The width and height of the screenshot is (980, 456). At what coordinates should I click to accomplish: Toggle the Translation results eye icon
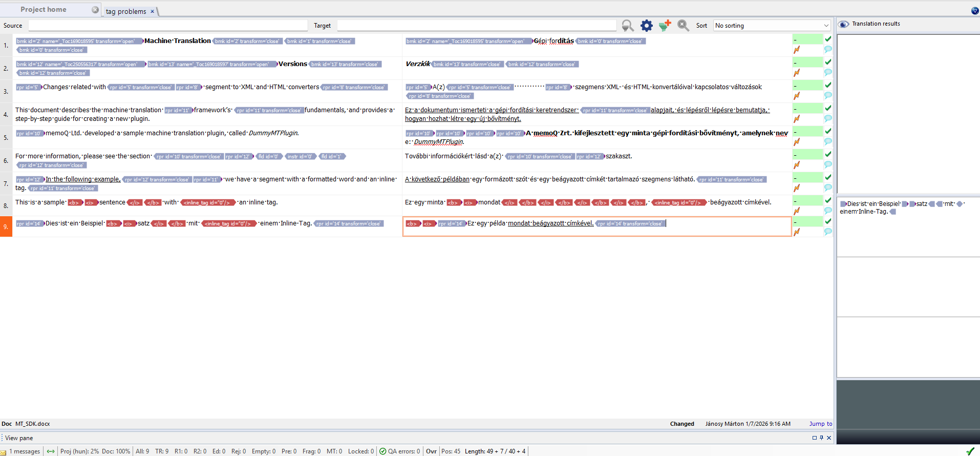(x=843, y=24)
